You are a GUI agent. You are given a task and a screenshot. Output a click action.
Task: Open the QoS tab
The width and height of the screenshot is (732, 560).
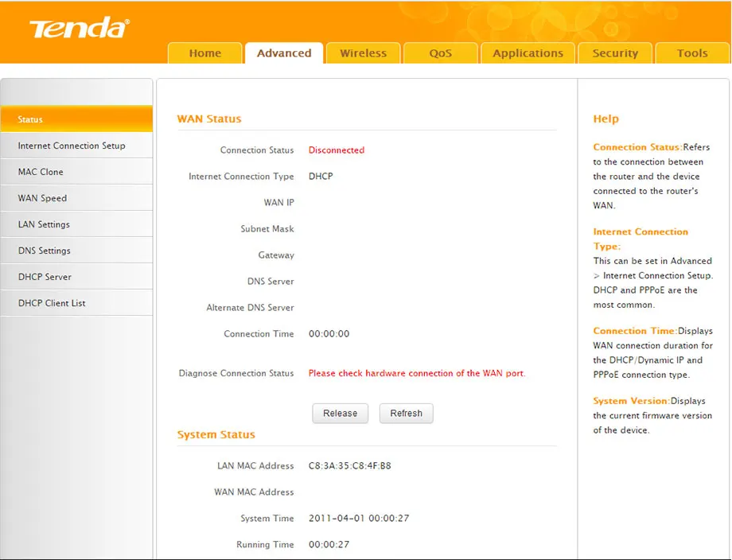pyautogui.click(x=440, y=53)
